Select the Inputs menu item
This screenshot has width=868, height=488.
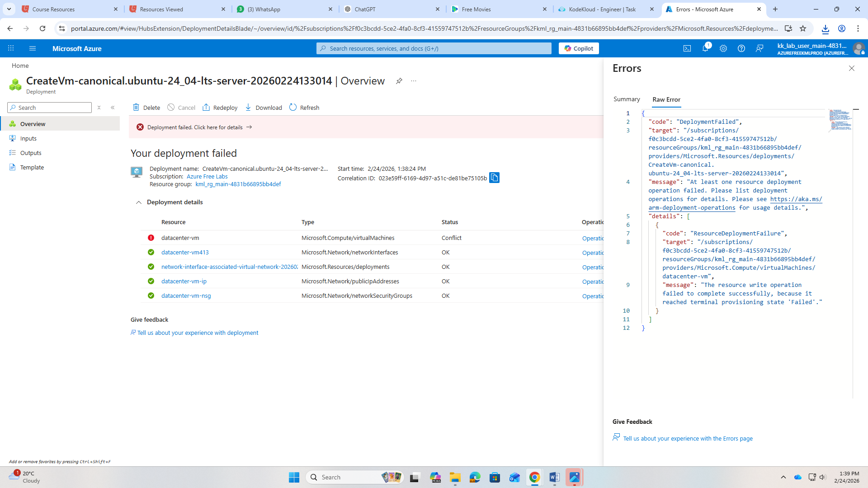coord(28,139)
